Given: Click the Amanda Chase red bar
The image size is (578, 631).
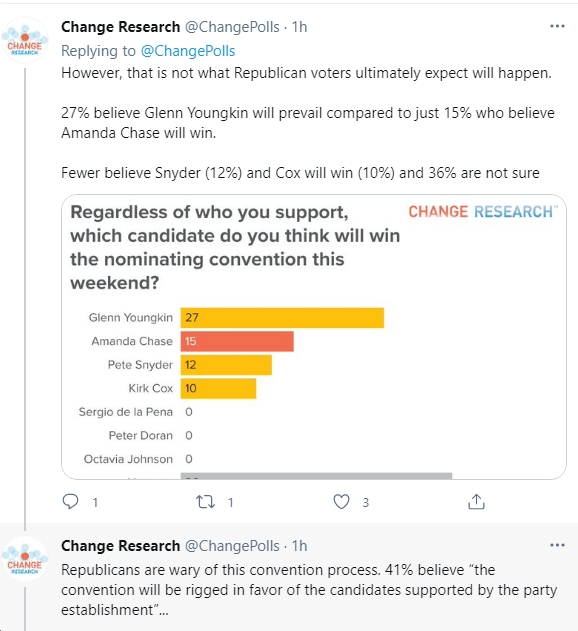Looking at the screenshot, I should (237, 341).
